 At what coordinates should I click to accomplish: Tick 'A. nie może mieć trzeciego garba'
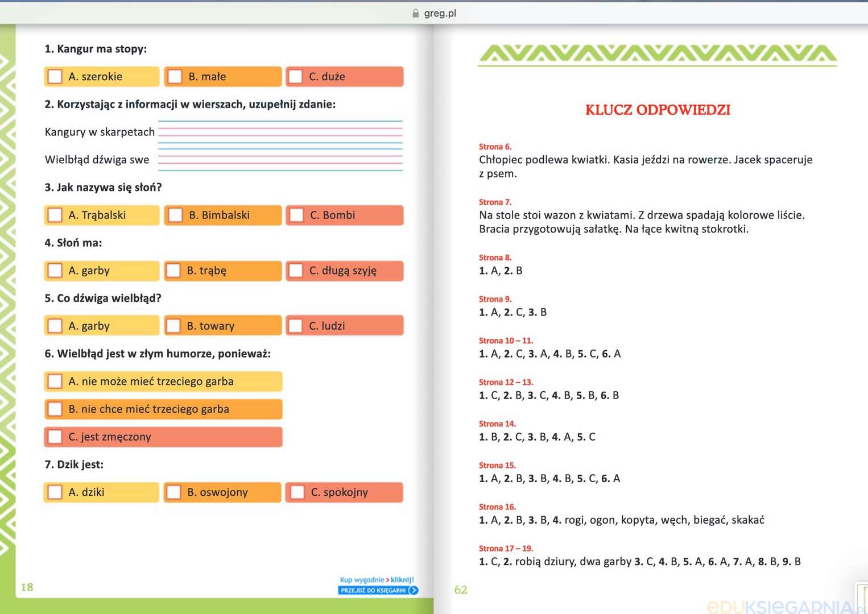click(x=55, y=381)
